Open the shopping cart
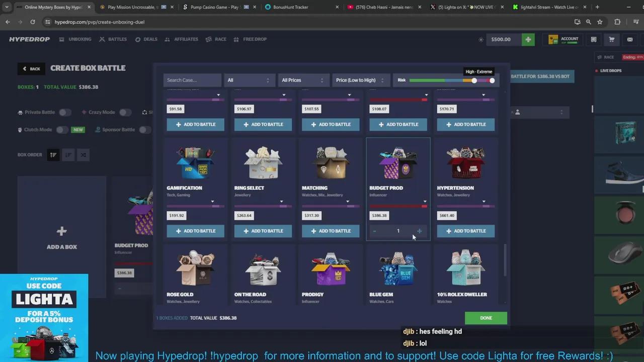This screenshot has width=644, height=362. point(612,39)
